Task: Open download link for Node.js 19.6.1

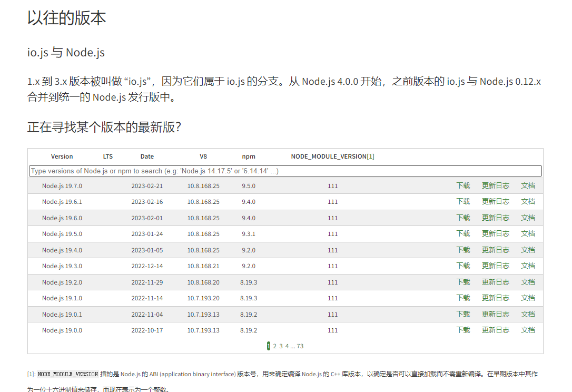Action: click(x=463, y=201)
